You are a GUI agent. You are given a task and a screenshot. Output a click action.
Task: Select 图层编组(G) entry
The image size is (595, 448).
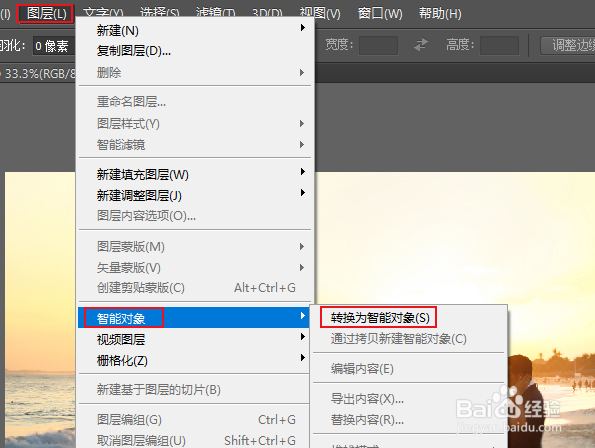[195, 420]
